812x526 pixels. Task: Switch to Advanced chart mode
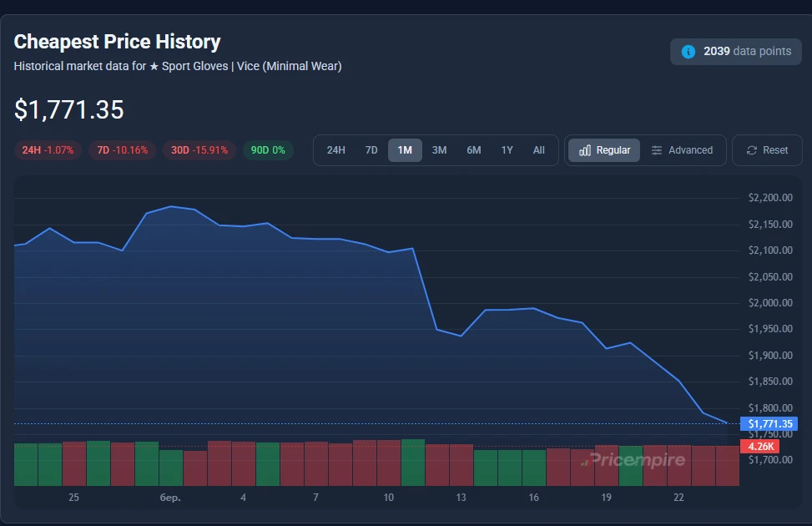point(682,150)
